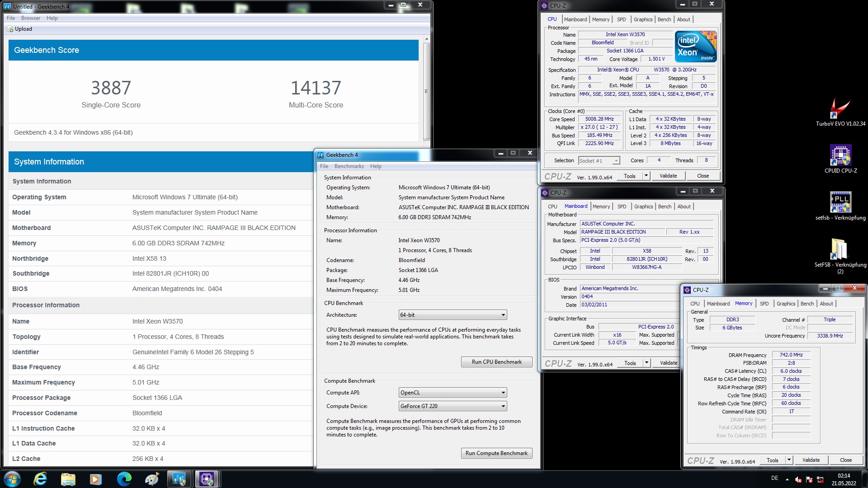Click title icon of the CPU-Z Memory window
This screenshot has height=488, width=868.
click(x=687, y=290)
